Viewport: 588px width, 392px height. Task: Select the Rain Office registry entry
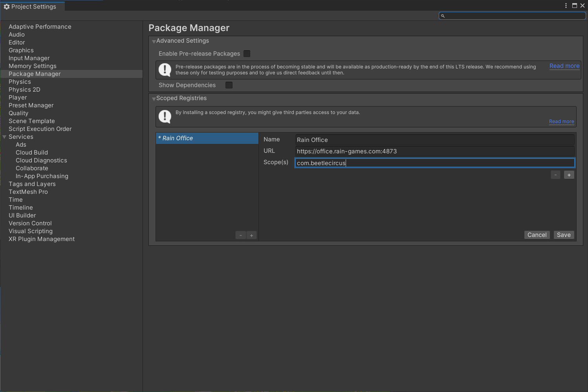(207, 138)
